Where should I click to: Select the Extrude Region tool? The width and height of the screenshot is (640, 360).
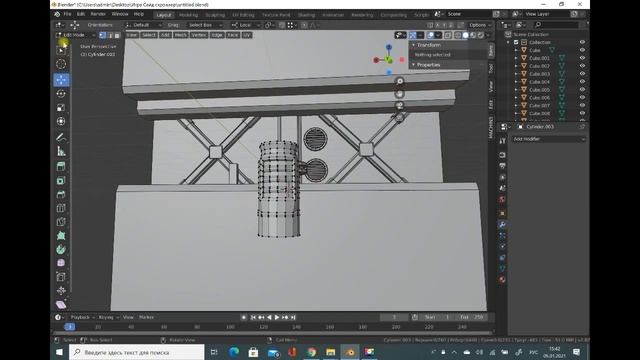point(61,167)
